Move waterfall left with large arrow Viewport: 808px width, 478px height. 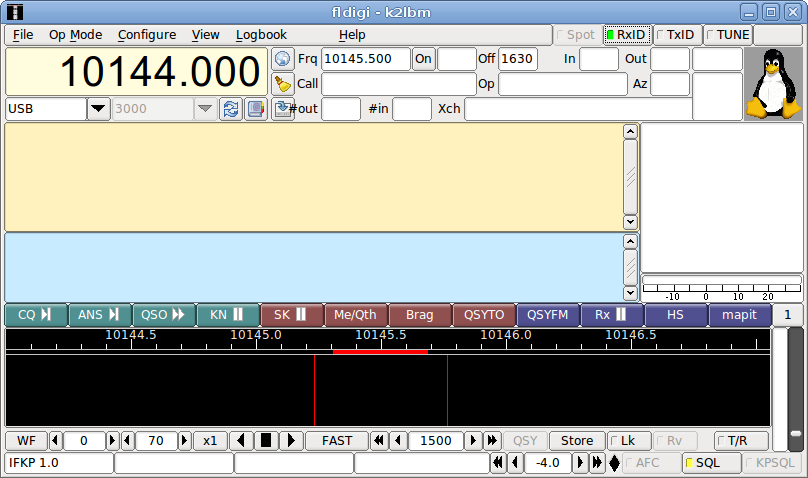(241, 441)
